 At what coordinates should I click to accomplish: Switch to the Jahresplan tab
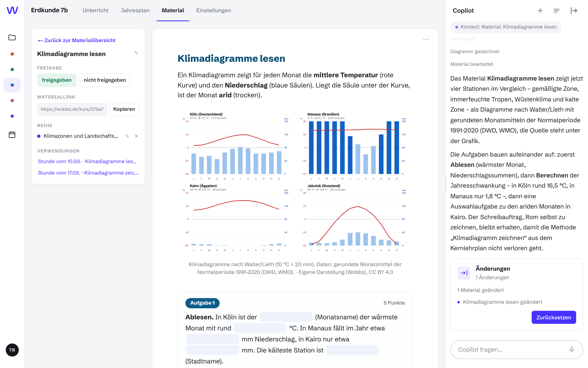pyautogui.click(x=135, y=10)
